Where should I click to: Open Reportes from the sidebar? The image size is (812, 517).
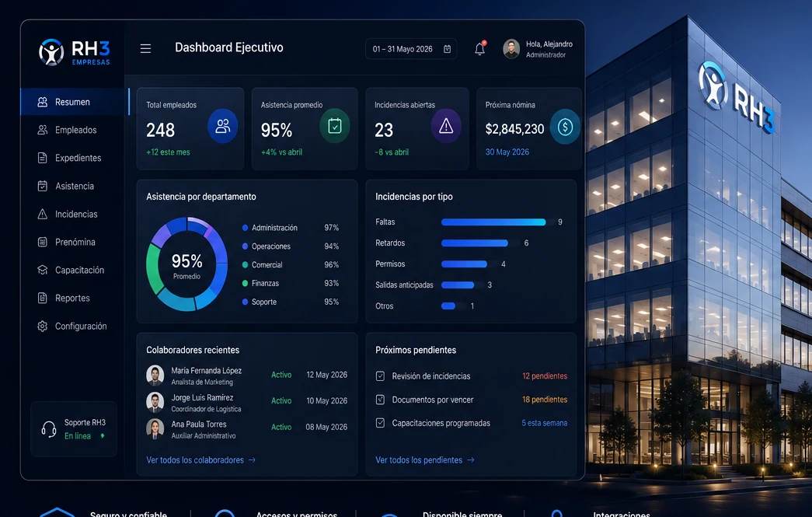(x=72, y=298)
